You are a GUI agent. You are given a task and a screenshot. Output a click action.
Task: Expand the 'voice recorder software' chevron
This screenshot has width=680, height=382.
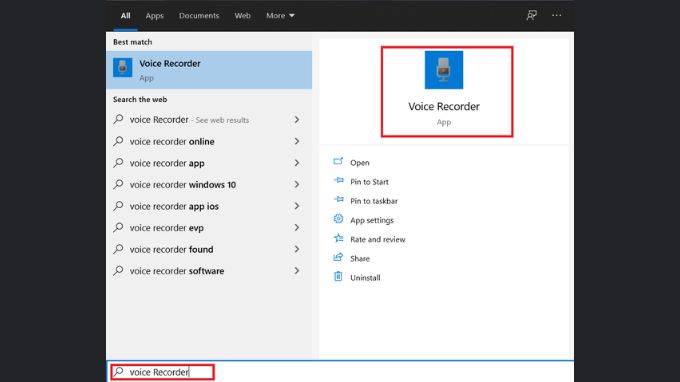click(x=297, y=271)
